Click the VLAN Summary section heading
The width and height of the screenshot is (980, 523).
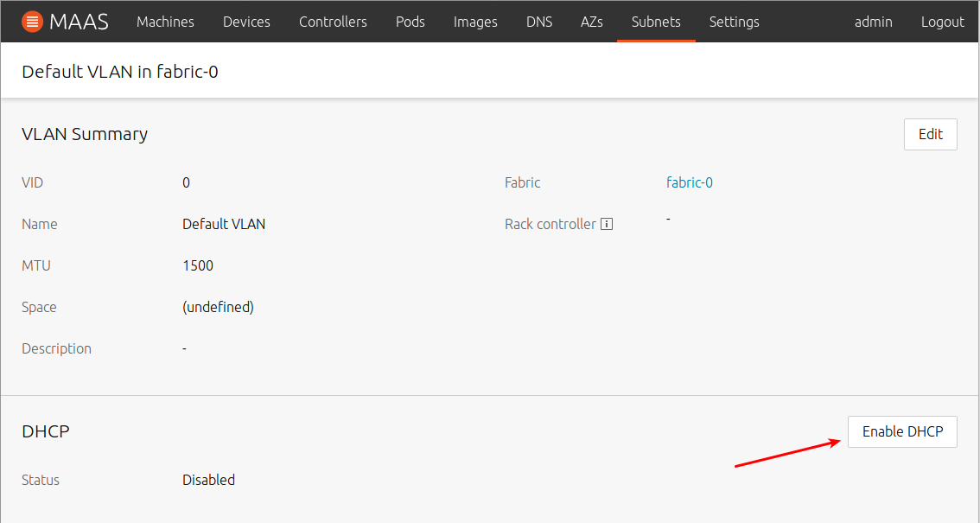pos(85,134)
